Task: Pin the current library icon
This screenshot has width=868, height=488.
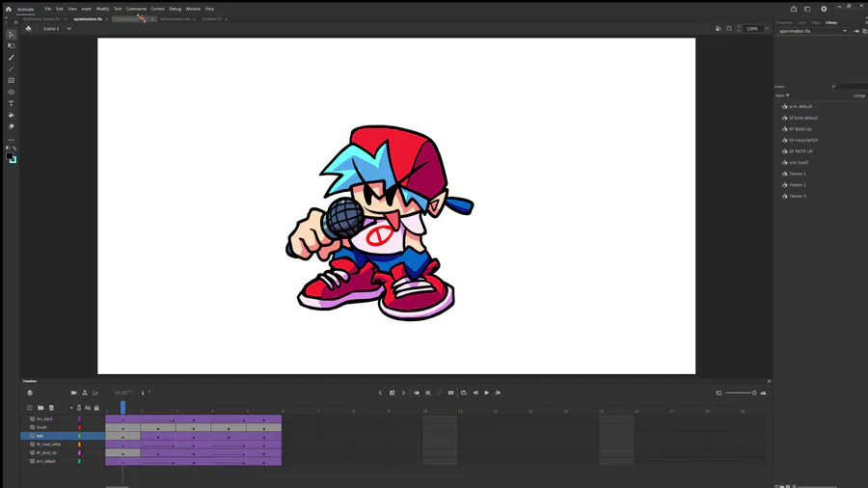Action: [x=856, y=31]
